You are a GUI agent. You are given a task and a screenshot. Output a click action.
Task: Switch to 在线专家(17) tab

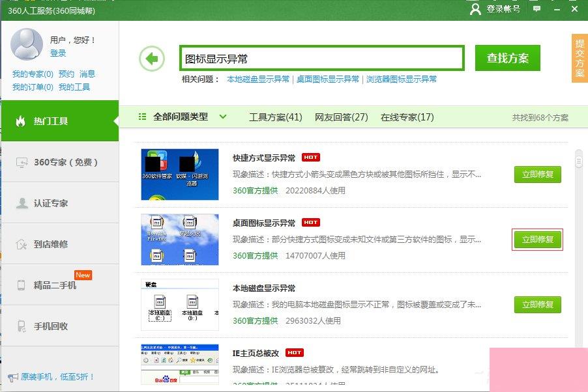[x=407, y=117]
